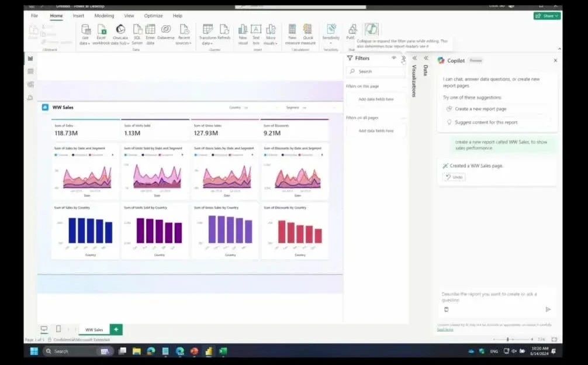
Task: Click WW Sales report logo icon
Action: [45, 107]
